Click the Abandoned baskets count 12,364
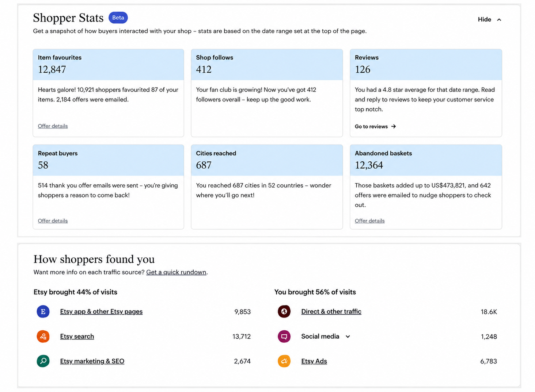The image size is (535, 392). (x=369, y=165)
